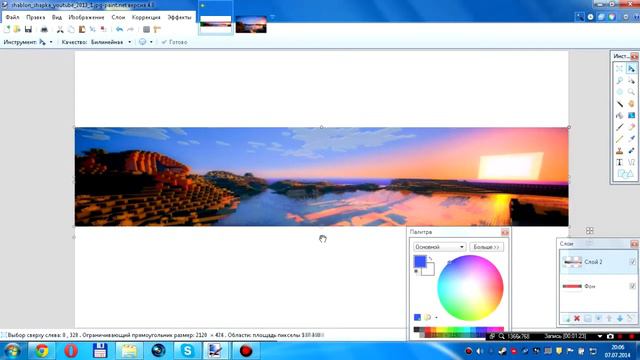640x360 pixels.
Task: Click the Готово finish button
Action: (174, 42)
